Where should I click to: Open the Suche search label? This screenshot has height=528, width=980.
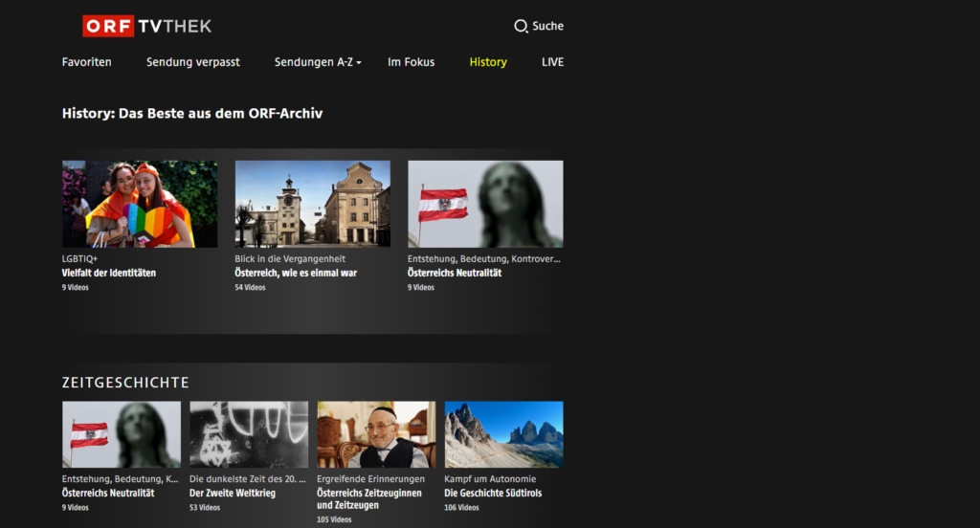pos(548,26)
